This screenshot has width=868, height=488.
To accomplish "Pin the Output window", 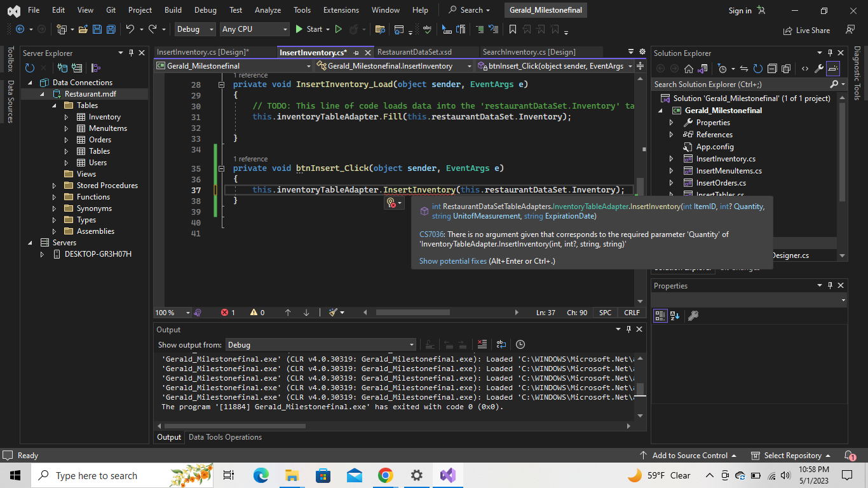I will (x=628, y=329).
